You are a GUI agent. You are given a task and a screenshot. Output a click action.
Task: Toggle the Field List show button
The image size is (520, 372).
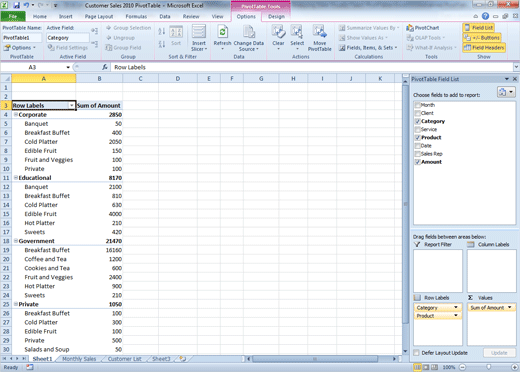(479, 28)
